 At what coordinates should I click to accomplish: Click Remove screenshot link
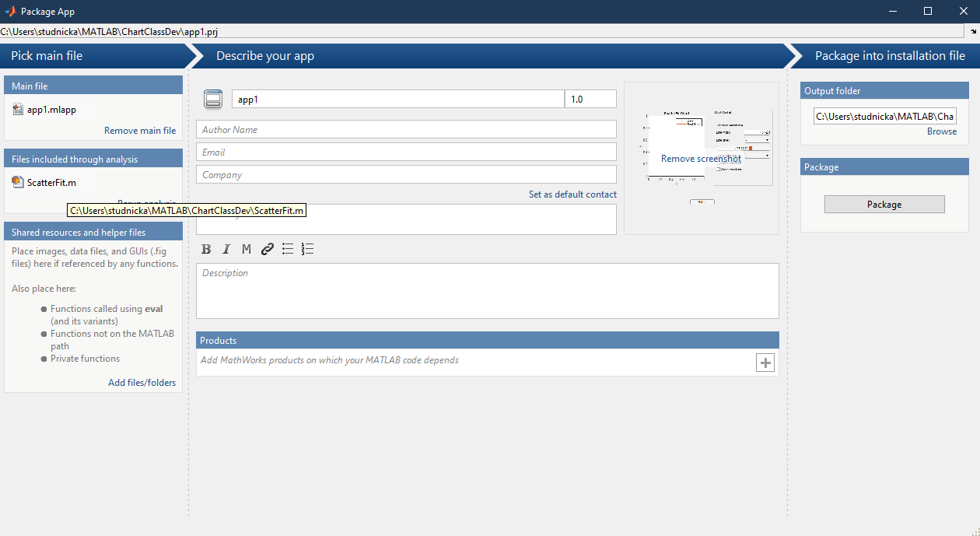point(701,159)
